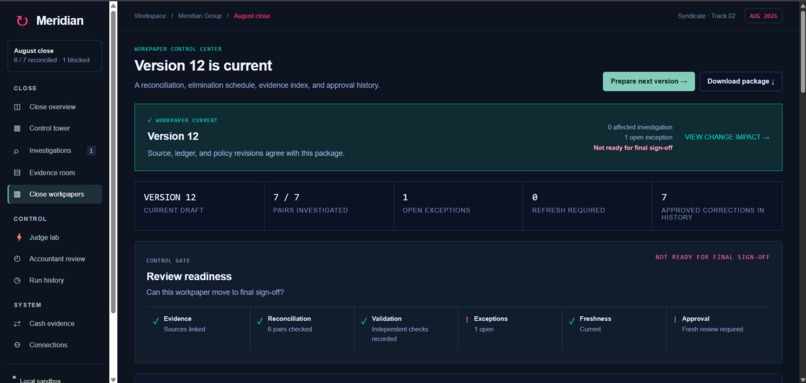Image resolution: width=806 pixels, height=383 pixels.
Task: Click '6 pairs checked' reconciliation text
Action: 289,329
